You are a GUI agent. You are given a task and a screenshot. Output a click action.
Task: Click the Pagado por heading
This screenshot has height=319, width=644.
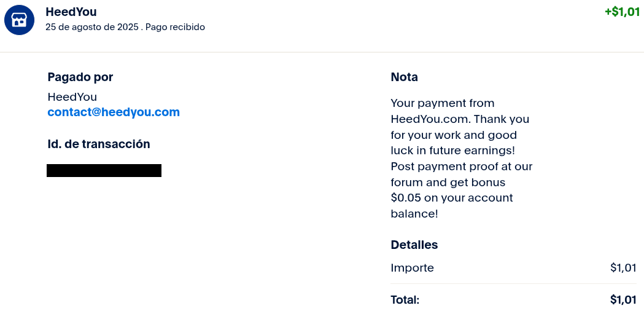tap(80, 77)
